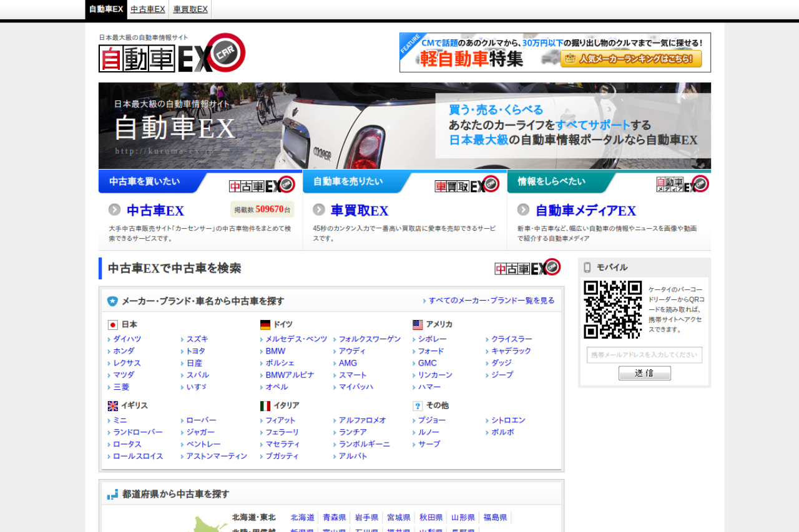
Task: Click the Germany flag icon
Action: (x=265, y=325)
